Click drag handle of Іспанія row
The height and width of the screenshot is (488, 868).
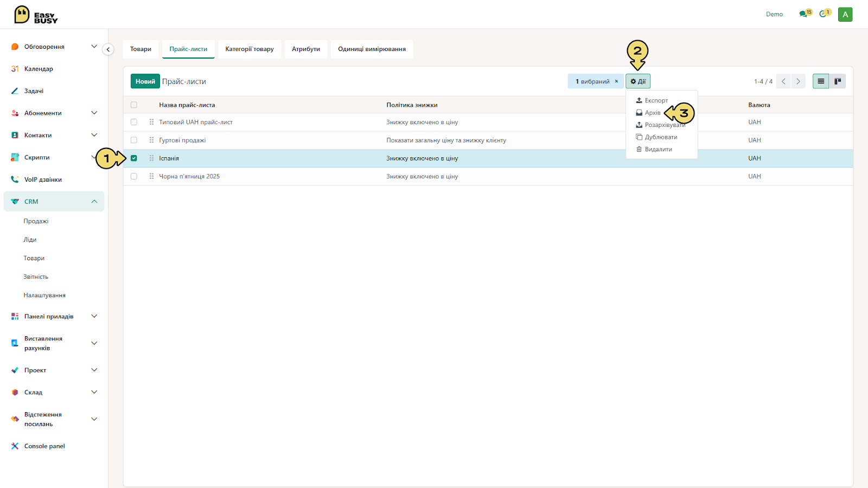point(151,158)
